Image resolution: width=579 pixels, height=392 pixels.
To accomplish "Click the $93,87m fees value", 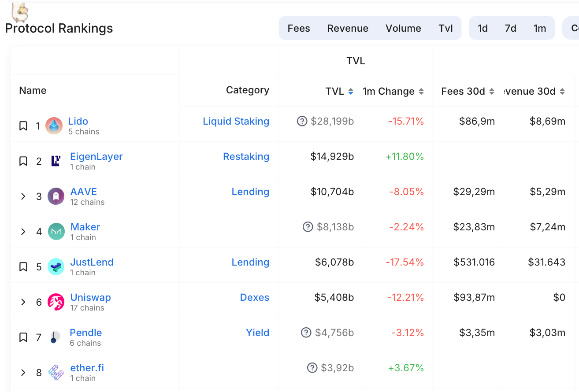I will point(474,297).
